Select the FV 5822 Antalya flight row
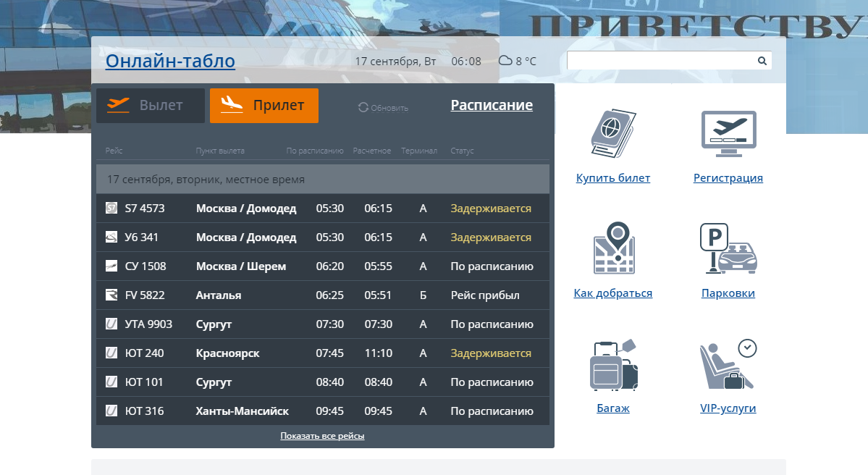 click(x=322, y=295)
